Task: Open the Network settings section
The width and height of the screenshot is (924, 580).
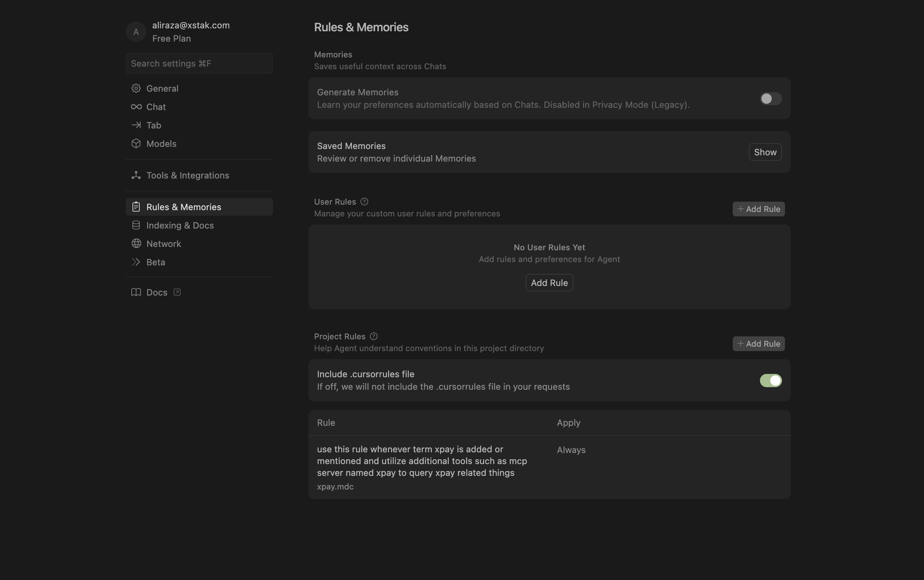Action: (x=199, y=244)
